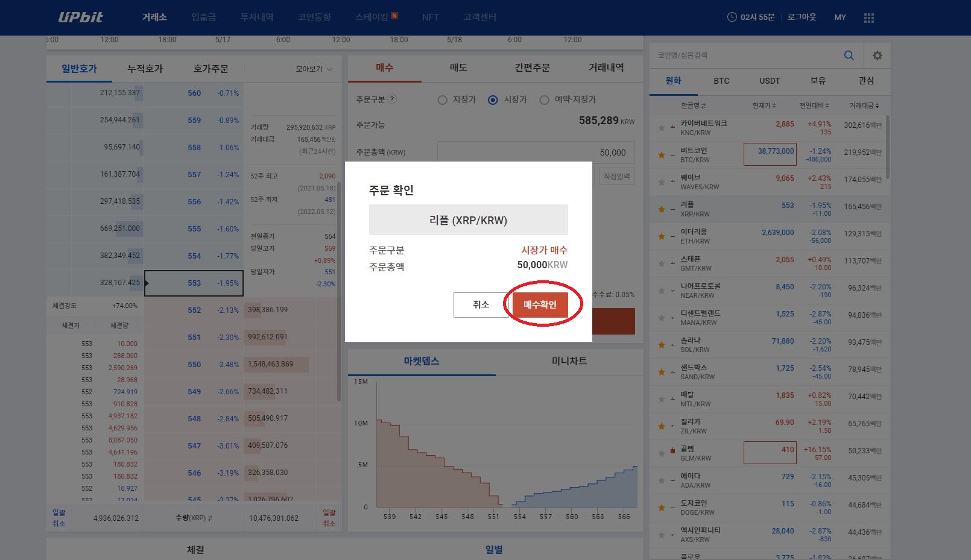Click the 직접입력 button
Image resolution: width=971 pixels, height=560 pixels.
pyautogui.click(x=616, y=176)
